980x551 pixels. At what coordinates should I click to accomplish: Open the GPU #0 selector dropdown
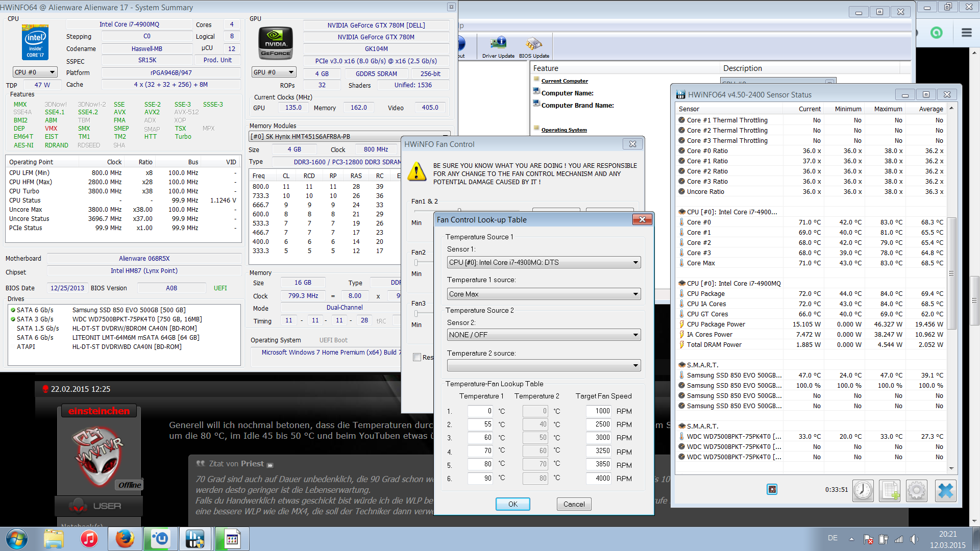pyautogui.click(x=274, y=72)
